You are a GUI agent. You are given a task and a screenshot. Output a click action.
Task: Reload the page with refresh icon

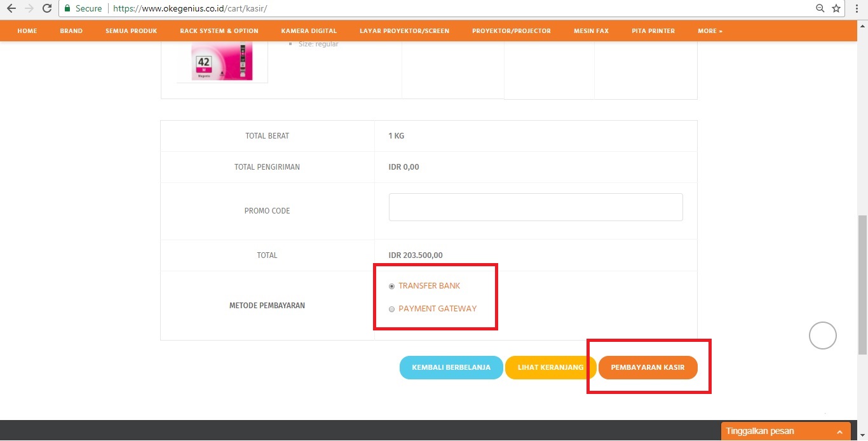(46, 9)
